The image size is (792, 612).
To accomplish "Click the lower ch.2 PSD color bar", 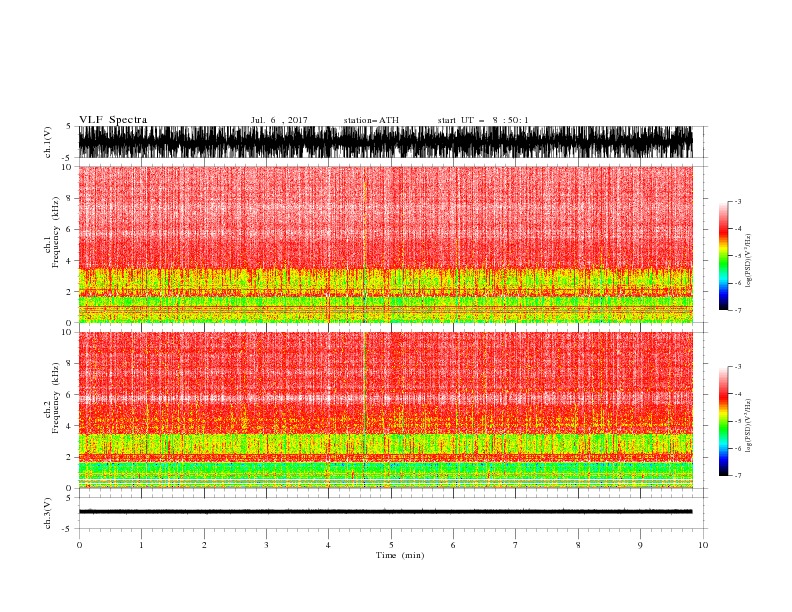I will click(x=723, y=421).
